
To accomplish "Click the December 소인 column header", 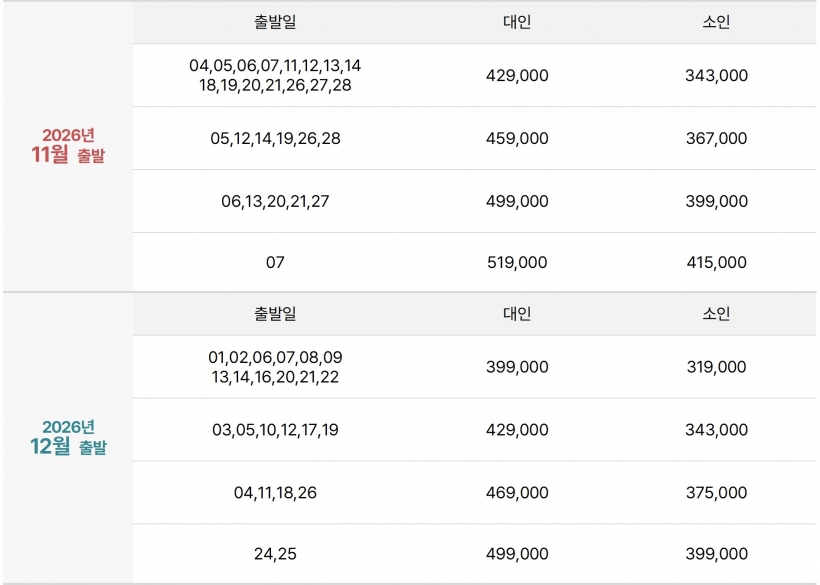I will [x=716, y=314].
